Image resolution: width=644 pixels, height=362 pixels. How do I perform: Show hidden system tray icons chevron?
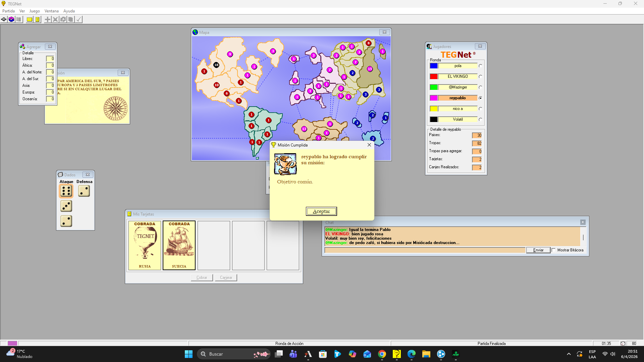[569, 354]
